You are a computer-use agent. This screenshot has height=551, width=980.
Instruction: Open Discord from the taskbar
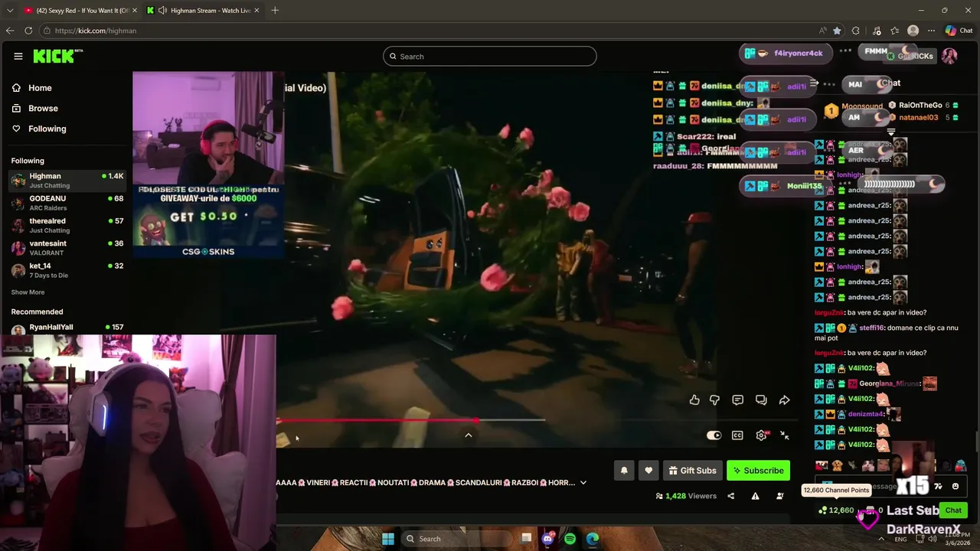tap(548, 539)
